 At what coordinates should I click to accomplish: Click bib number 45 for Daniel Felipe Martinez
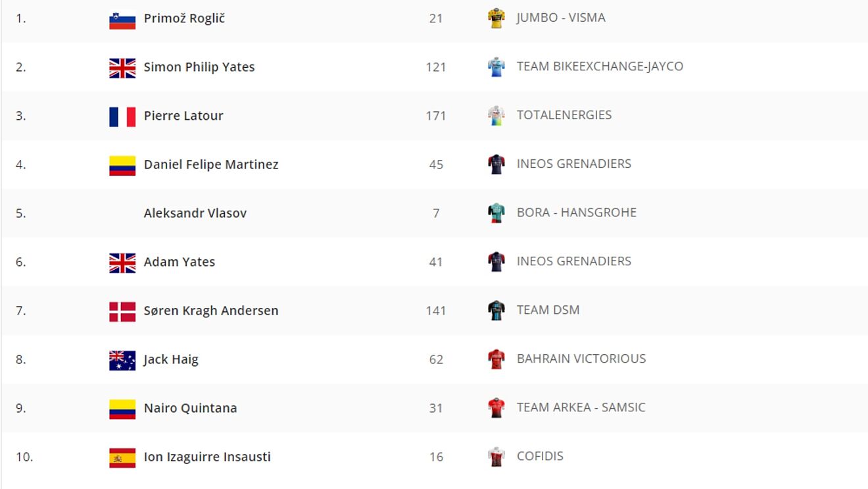(x=436, y=165)
